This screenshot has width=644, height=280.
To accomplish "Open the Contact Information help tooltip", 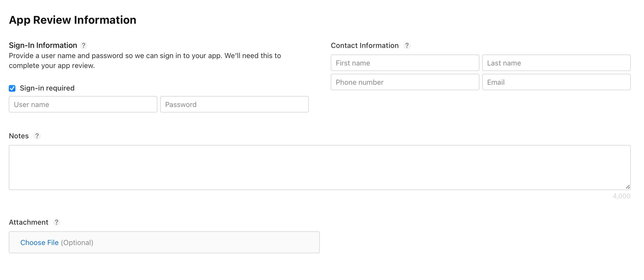I will 407,45.
